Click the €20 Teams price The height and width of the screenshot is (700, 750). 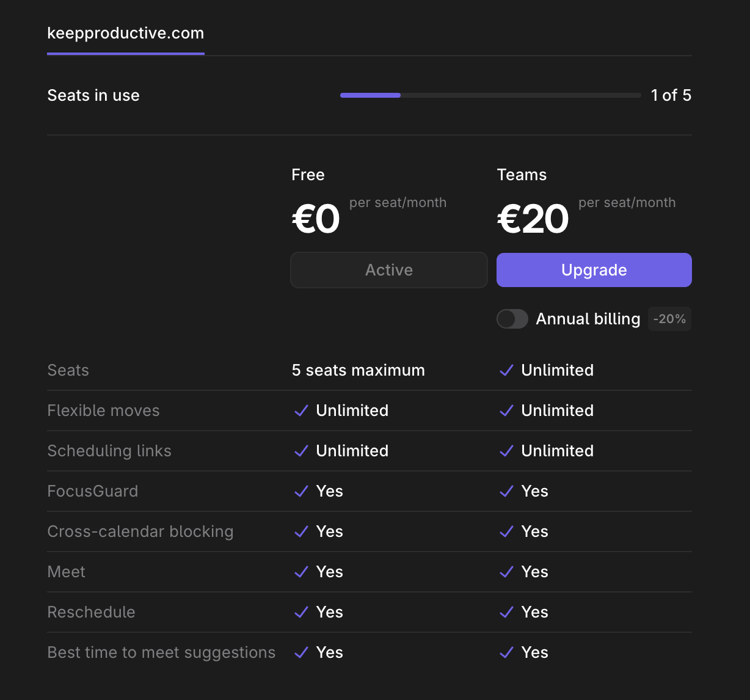[533, 219]
